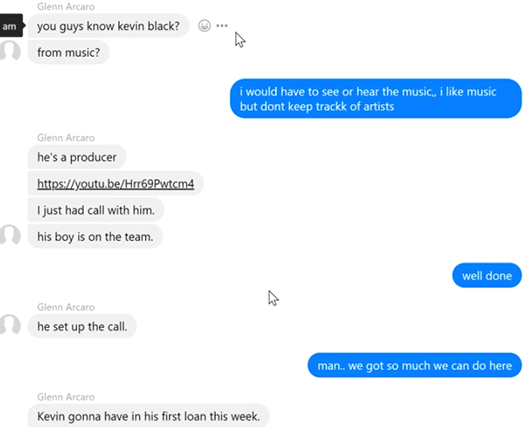Viewport: 525px width, 427px height.
Task: Open the three-dot more options menu
Action: [222, 26]
